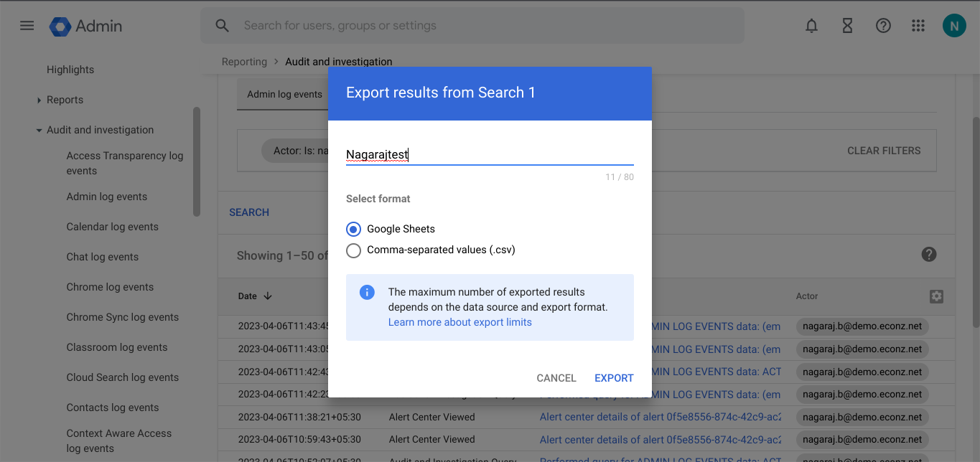Image resolution: width=980 pixels, height=462 pixels.
Task: Click the export name input field
Action: [490, 154]
